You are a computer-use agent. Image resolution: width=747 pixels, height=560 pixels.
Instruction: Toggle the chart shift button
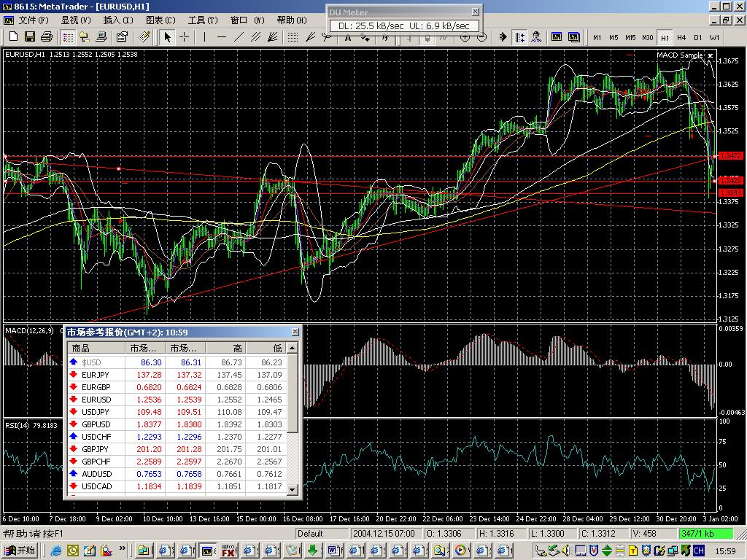[x=519, y=37]
